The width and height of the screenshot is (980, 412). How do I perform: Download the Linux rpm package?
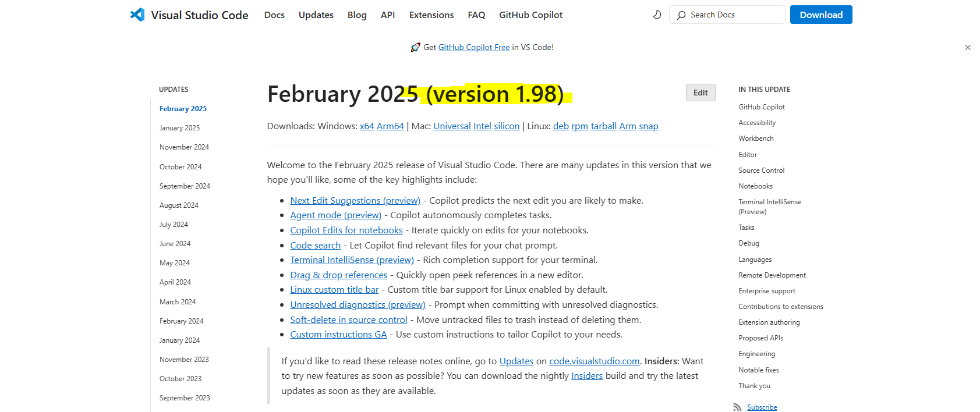tap(579, 126)
